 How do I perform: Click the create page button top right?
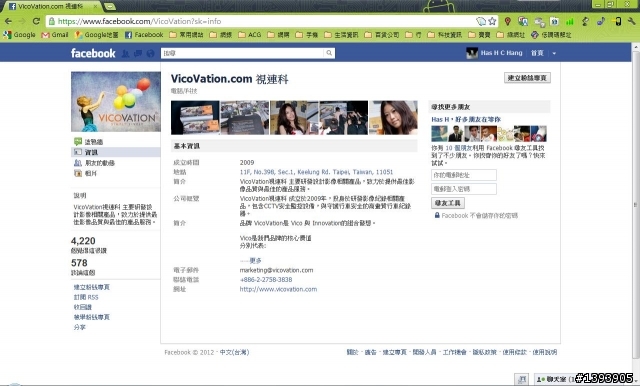click(x=527, y=78)
